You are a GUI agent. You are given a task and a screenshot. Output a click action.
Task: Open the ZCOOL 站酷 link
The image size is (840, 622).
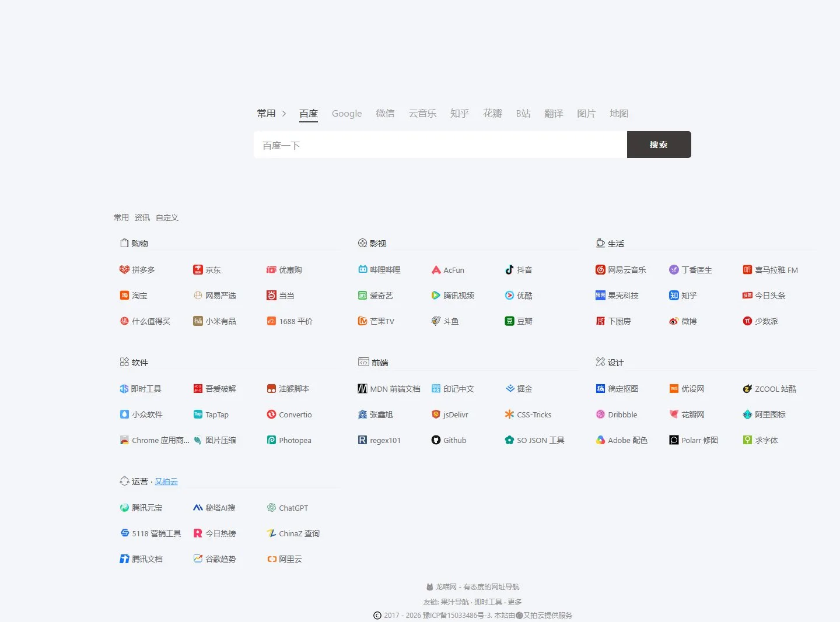[x=769, y=389]
